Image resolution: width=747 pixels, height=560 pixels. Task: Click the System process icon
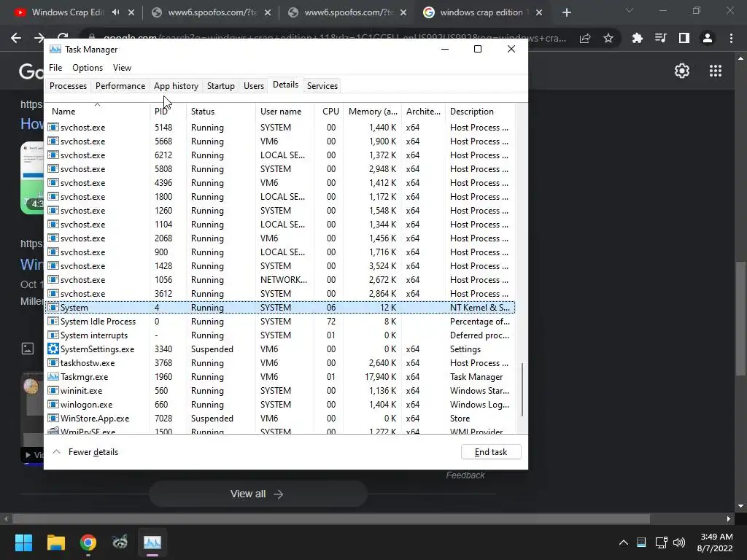tap(53, 308)
